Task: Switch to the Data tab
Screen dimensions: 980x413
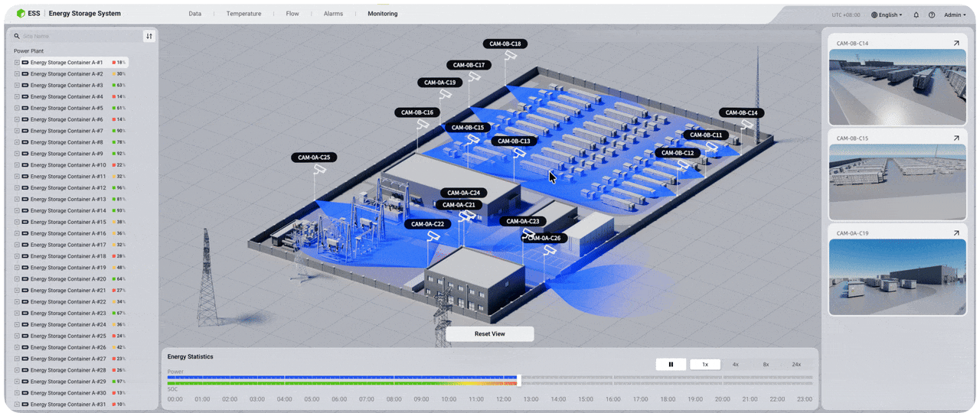Action: [x=195, y=14]
